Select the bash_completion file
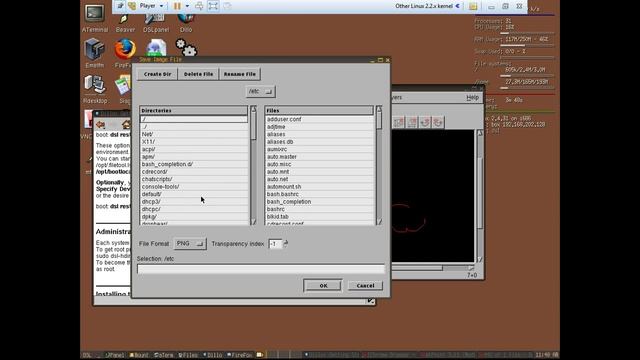The image size is (640, 360). [319, 202]
